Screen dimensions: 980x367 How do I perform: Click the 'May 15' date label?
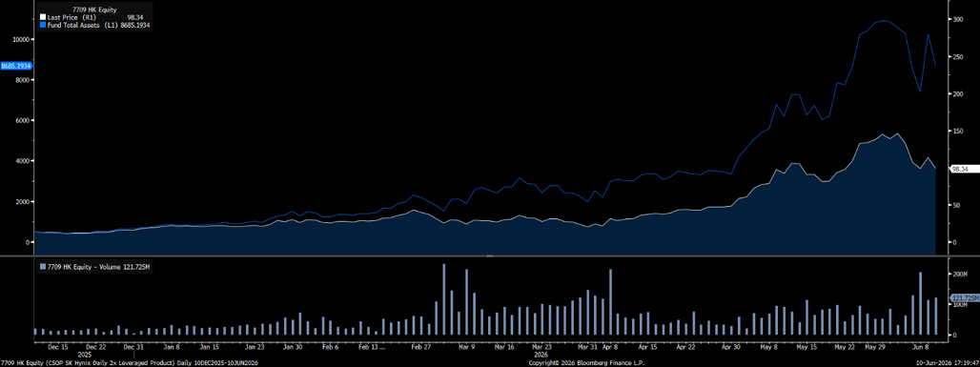click(x=806, y=345)
